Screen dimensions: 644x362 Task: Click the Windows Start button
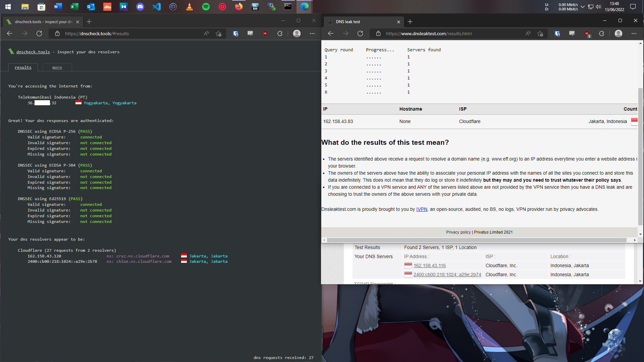pos(8,7)
